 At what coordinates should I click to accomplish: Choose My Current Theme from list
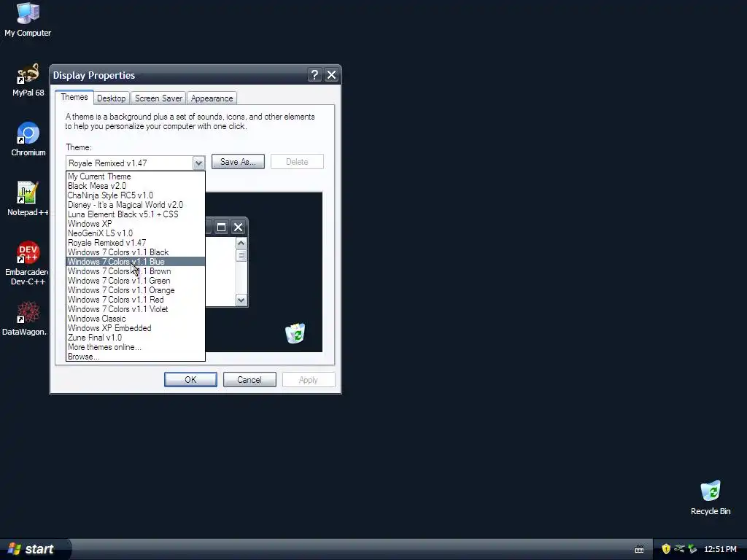(136, 176)
